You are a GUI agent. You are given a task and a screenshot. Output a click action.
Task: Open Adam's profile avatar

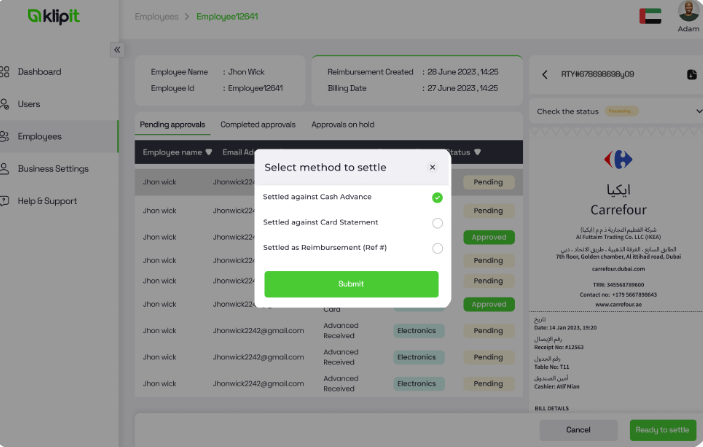688,10
